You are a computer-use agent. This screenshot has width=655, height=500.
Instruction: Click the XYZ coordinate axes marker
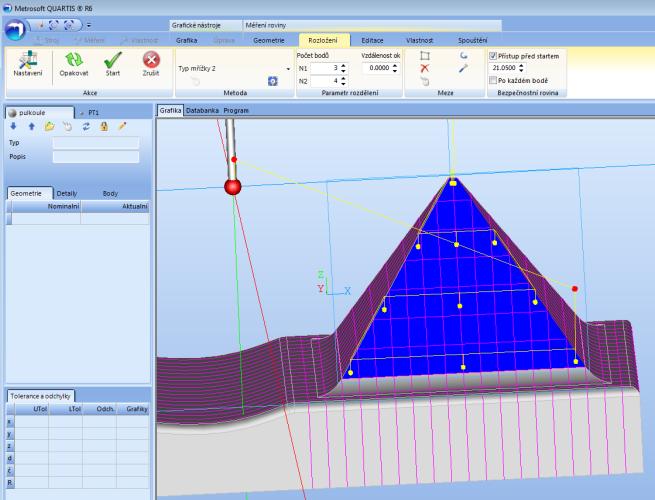click(x=333, y=284)
